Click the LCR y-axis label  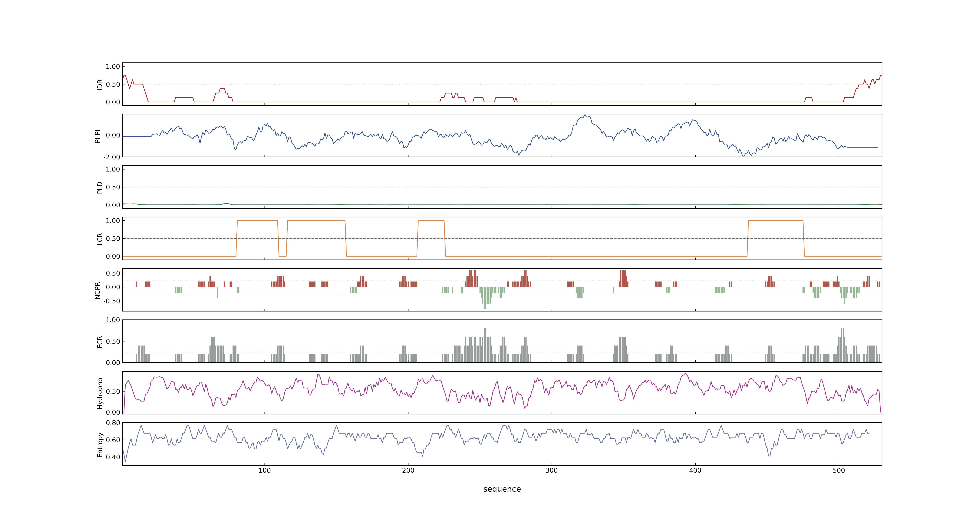pos(100,239)
